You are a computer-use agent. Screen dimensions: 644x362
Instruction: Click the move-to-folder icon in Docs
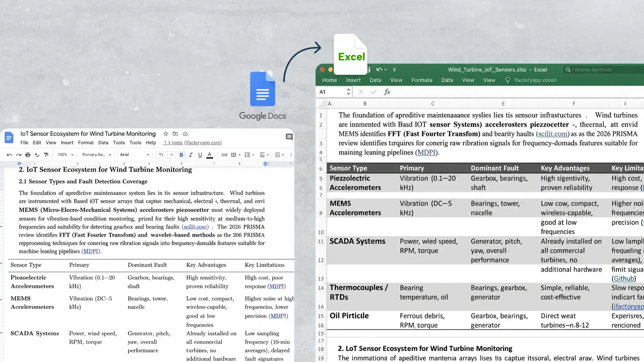pyautogui.click(x=175, y=134)
